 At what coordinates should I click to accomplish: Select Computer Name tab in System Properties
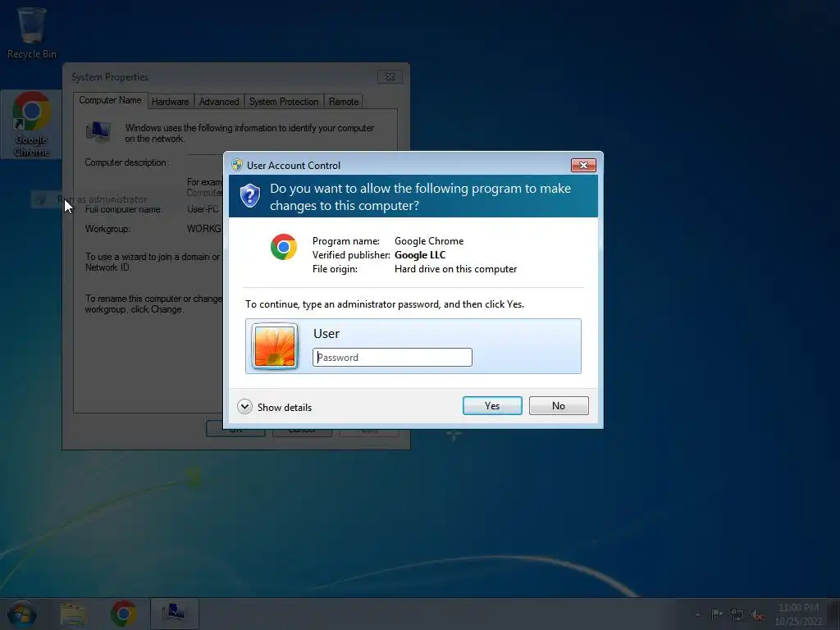(x=111, y=100)
